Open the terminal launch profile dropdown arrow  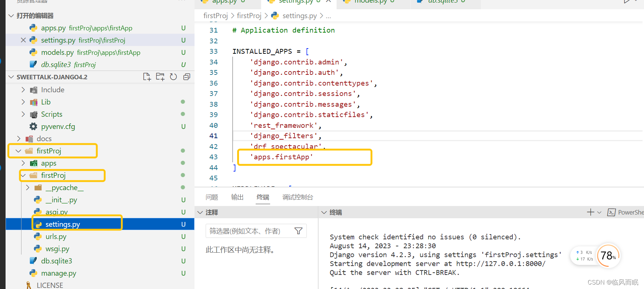pos(599,212)
